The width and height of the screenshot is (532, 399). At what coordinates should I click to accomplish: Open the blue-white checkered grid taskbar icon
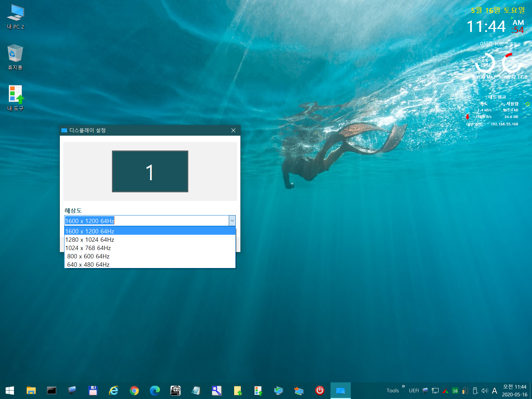tap(217, 390)
